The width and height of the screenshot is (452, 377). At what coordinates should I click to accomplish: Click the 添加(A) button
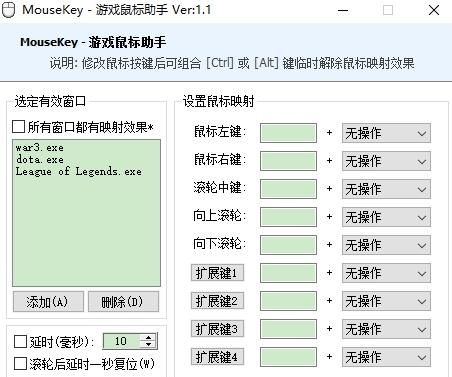click(48, 302)
